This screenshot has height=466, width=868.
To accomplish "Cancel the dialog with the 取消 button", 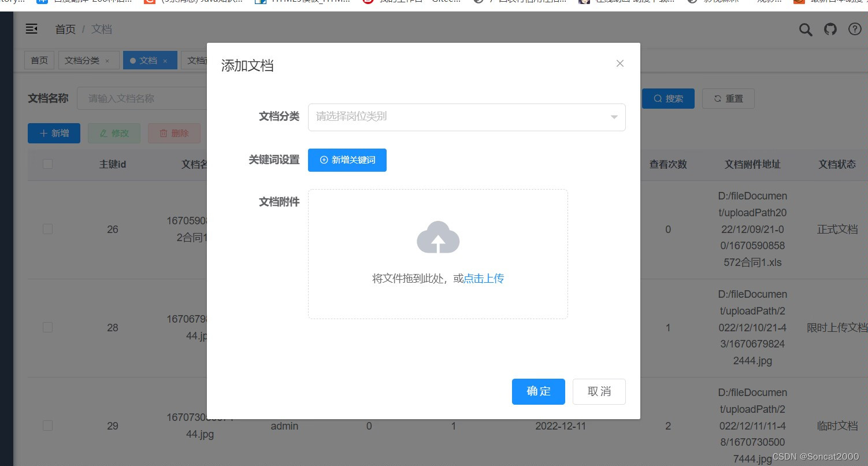I will coord(599,391).
